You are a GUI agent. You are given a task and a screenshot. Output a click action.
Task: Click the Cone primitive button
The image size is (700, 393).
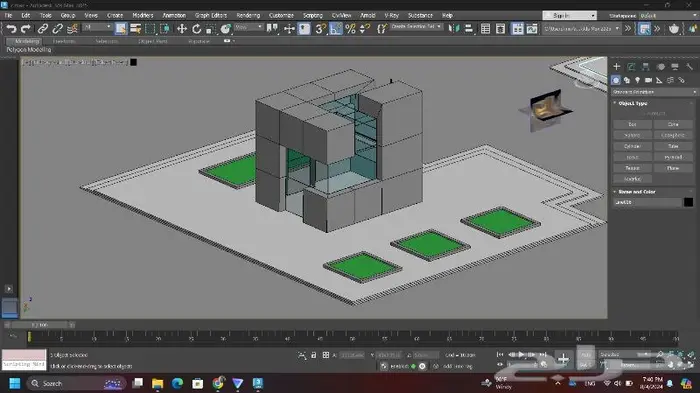673,124
